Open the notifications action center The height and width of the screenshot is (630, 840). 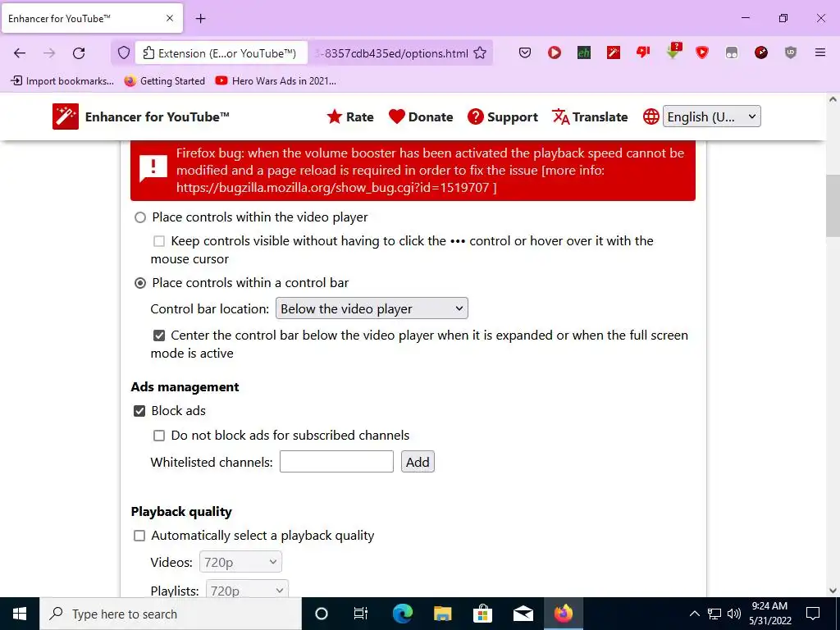813,614
